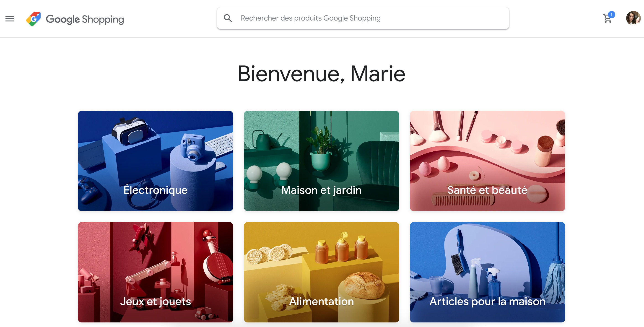644x327 pixels.
Task: Open the Santé et beauté category
Action: pyautogui.click(x=487, y=161)
